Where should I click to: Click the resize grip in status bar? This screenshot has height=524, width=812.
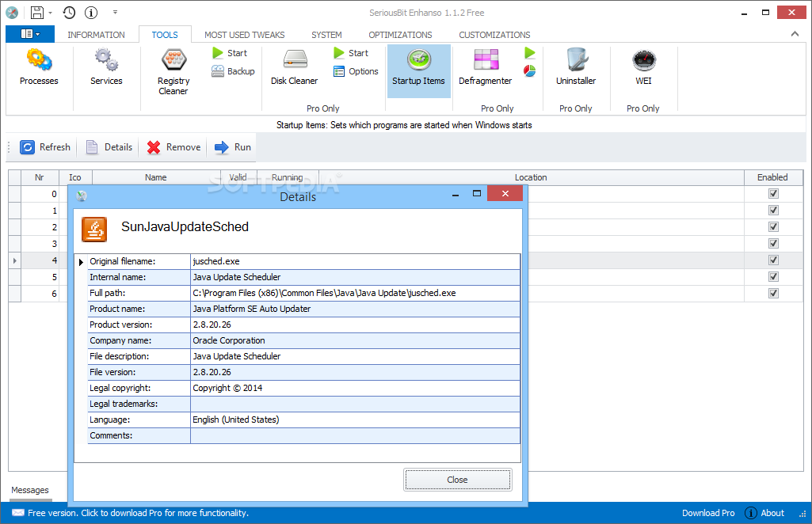[802, 514]
